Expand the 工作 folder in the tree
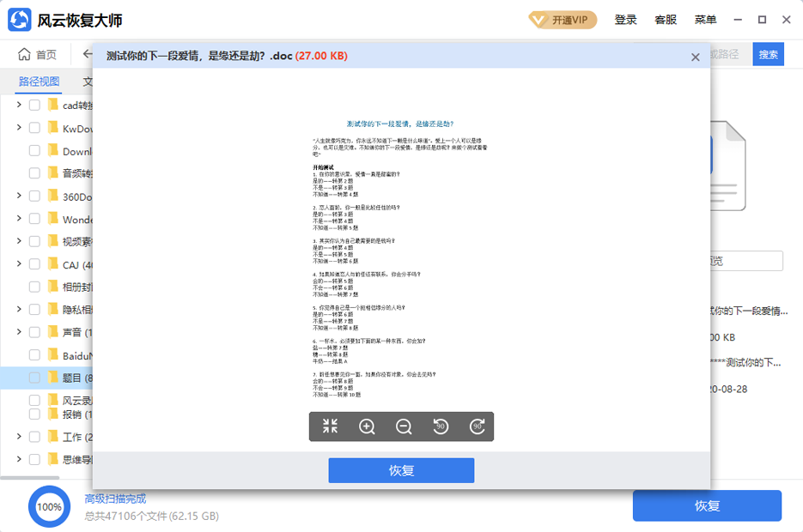 point(19,436)
